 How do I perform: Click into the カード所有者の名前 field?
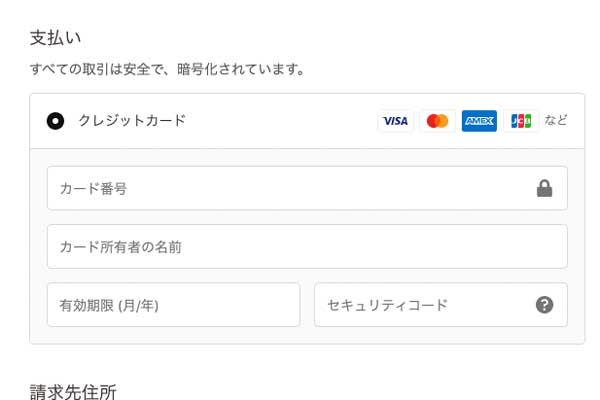click(x=300, y=246)
